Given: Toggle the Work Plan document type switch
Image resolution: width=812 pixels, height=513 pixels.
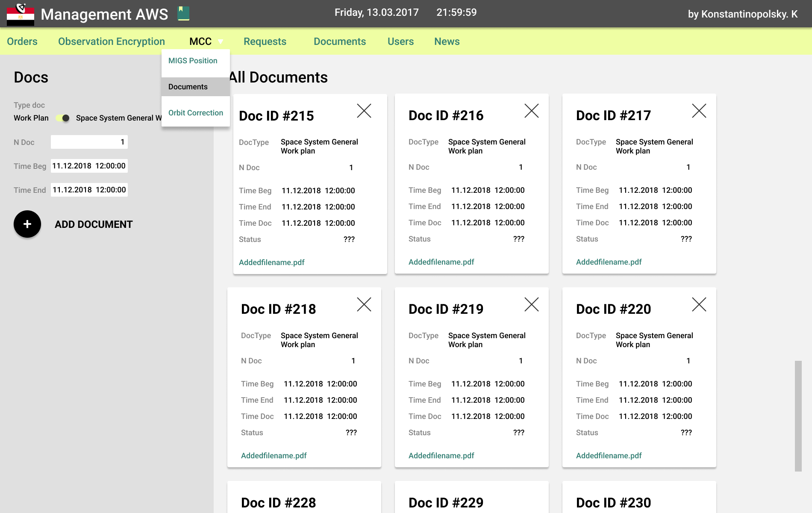Looking at the screenshot, I should pyautogui.click(x=63, y=118).
